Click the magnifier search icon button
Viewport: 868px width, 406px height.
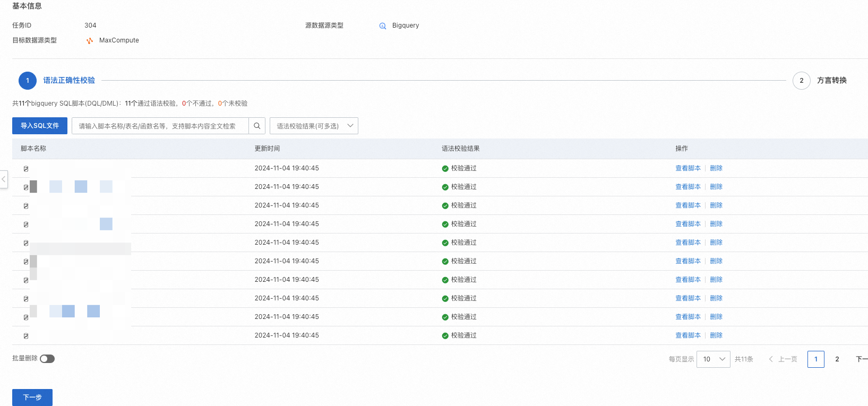click(x=257, y=126)
